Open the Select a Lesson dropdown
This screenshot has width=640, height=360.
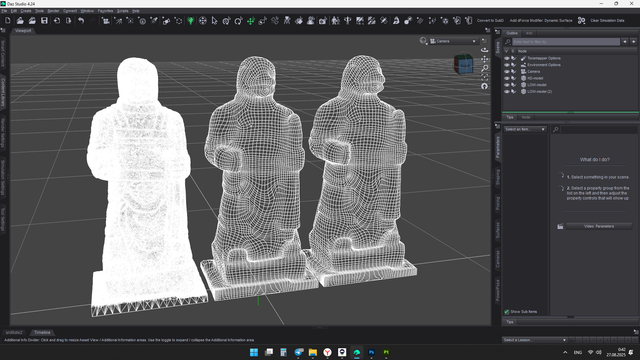click(x=535, y=340)
